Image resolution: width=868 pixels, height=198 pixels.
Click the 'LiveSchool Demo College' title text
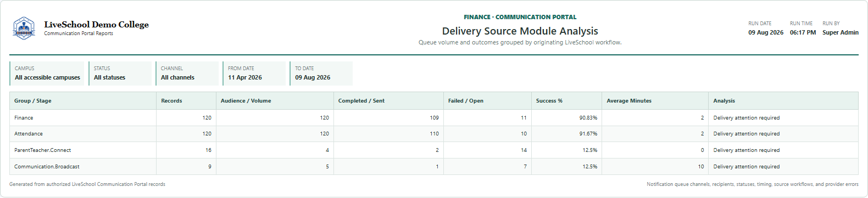pos(96,25)
